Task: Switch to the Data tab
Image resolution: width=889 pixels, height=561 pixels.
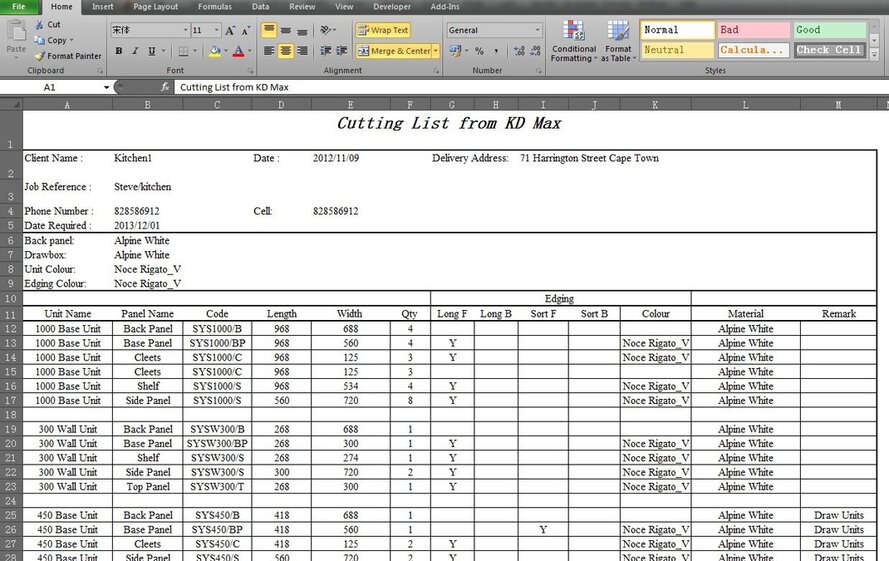Action: pos(260,7)
